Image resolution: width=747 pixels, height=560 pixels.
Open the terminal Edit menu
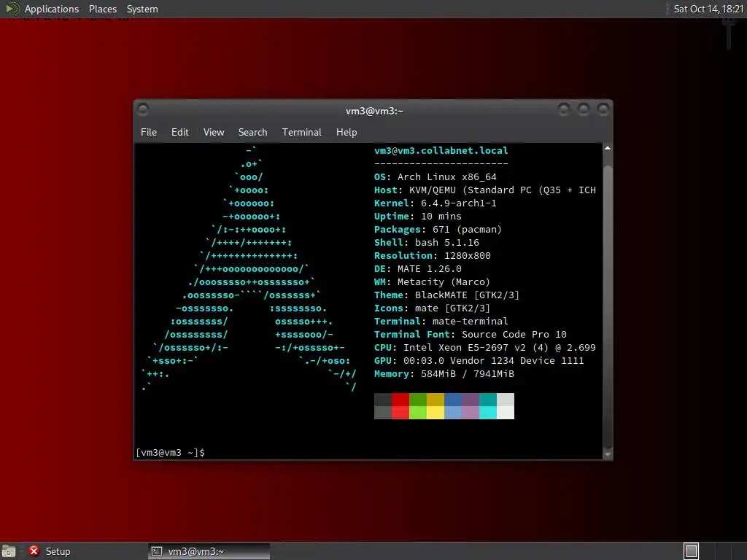point(179,133)
